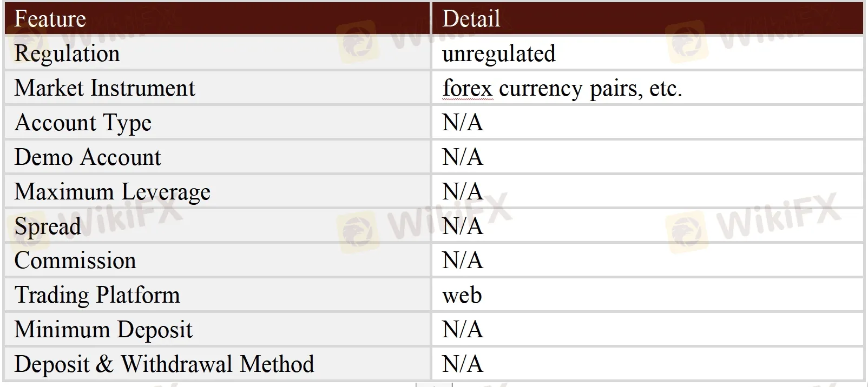Click the N/A value for Spread
The image size is (868, 387).
pos(462,226)
